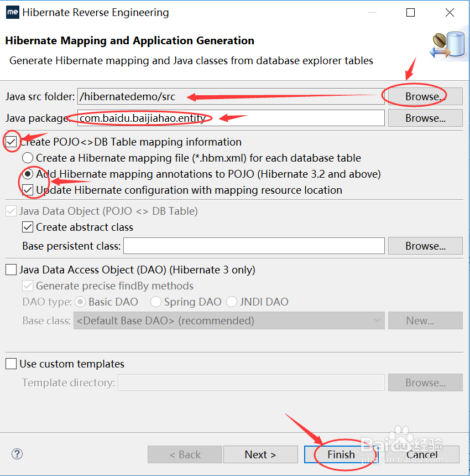Toggle Create POJO<>DB Table mapping checkbox
The height and width of the screenshot is (476, 470).
(x=11, y=142)
